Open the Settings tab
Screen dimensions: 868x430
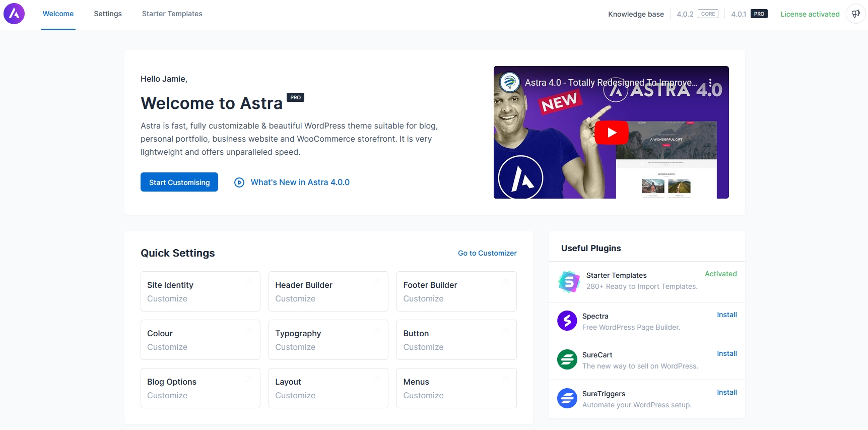tap(108, 14)
